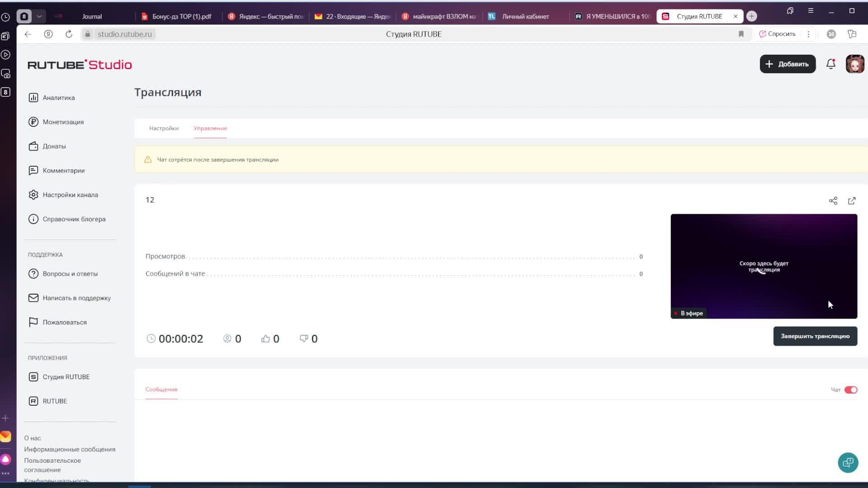Open the О нас link
The image size is (868, 488).
click(33, 438)
